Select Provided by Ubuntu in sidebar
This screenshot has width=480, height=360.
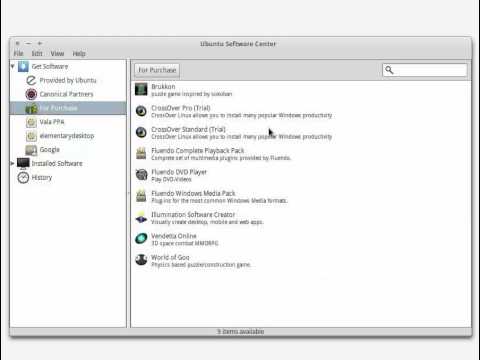click(68, 80)
